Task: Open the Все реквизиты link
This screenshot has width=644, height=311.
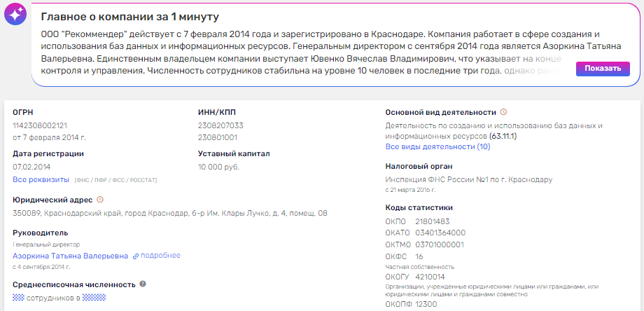Action: (x=41, y=179)
